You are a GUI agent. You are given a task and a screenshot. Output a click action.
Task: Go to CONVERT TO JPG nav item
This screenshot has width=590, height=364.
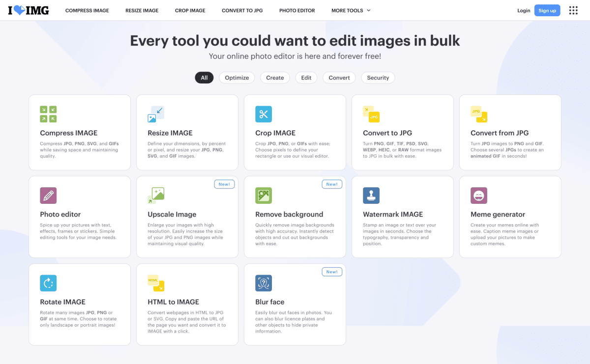coord(242,10)
